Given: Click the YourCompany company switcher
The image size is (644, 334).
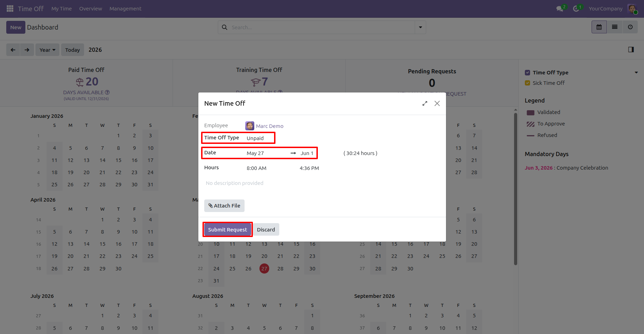Looking at the screenshot, I should [605, 9].
